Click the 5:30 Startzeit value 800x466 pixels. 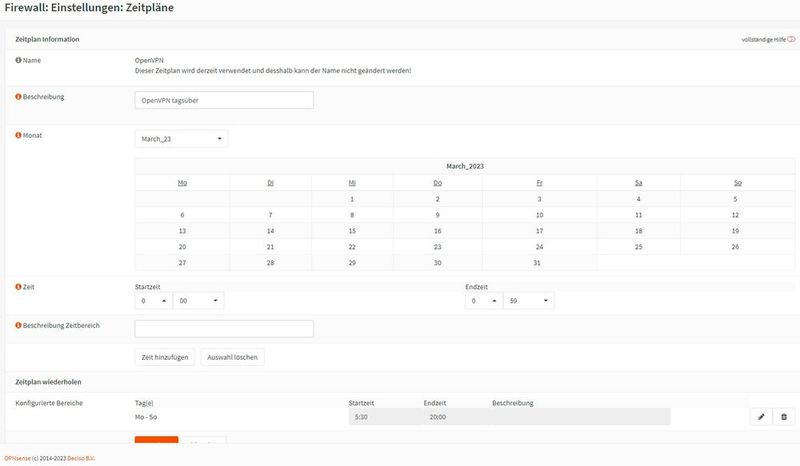[361, 417]
